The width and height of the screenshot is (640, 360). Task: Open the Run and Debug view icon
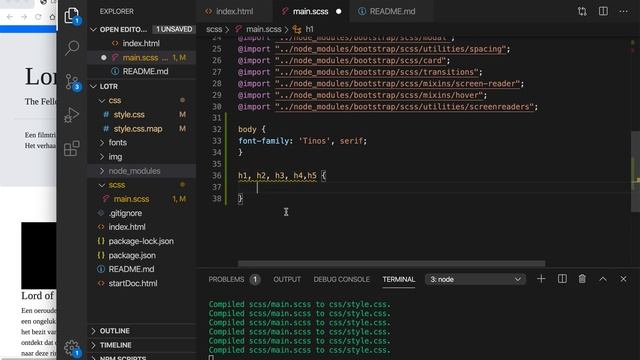click(x=72, y=115)
